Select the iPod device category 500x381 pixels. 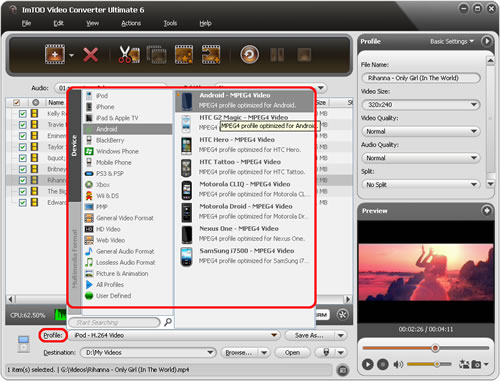click(127, 96)
